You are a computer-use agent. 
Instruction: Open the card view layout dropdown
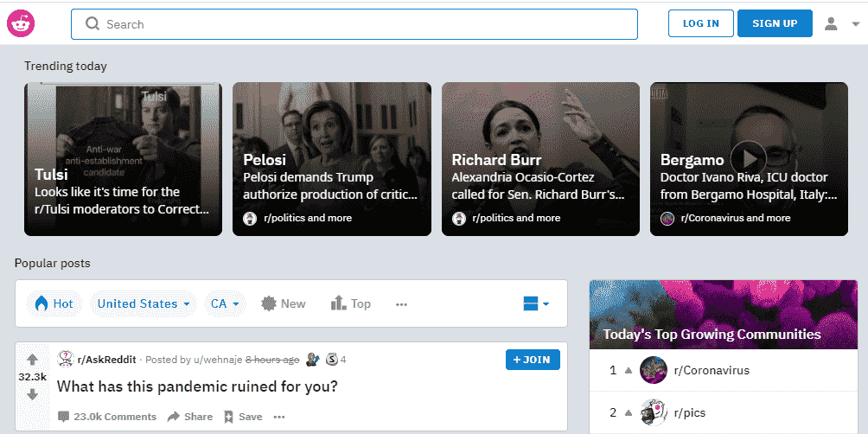[x=536, y=303]
